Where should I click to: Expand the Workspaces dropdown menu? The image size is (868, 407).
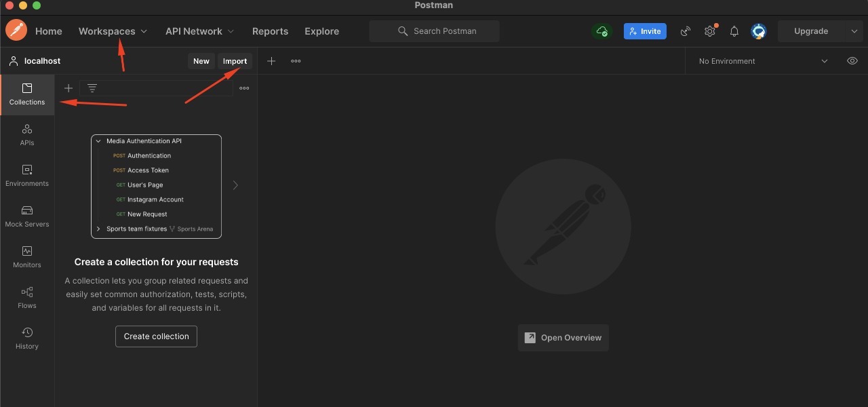pyautogui.click(x=113, y=31)
